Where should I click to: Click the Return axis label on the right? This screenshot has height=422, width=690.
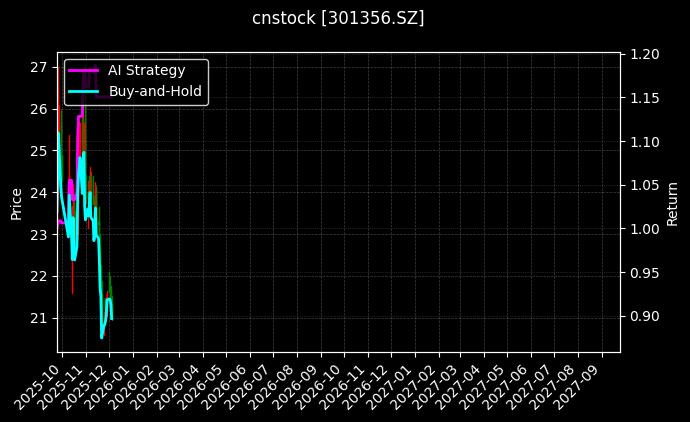[673, 202]
